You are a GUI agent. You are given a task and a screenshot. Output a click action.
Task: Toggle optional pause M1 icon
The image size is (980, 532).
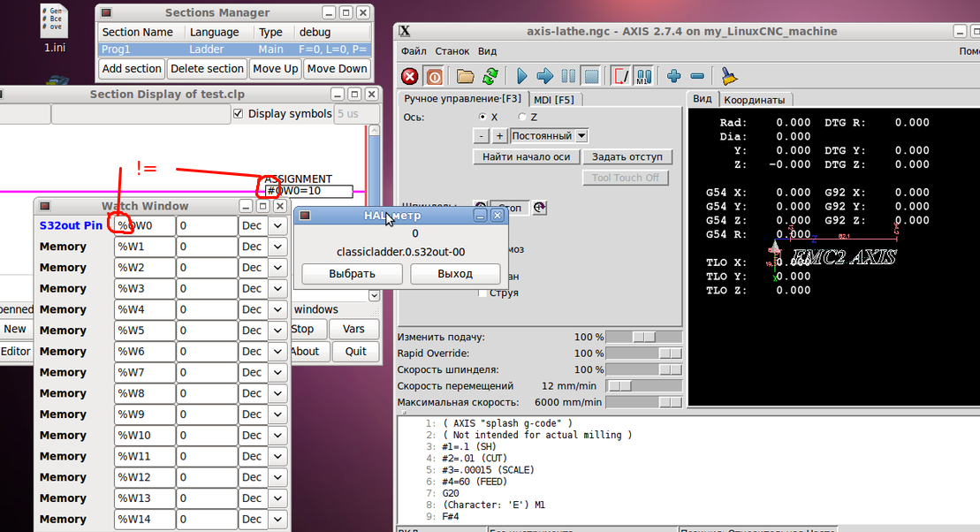[x=643, y=76]
